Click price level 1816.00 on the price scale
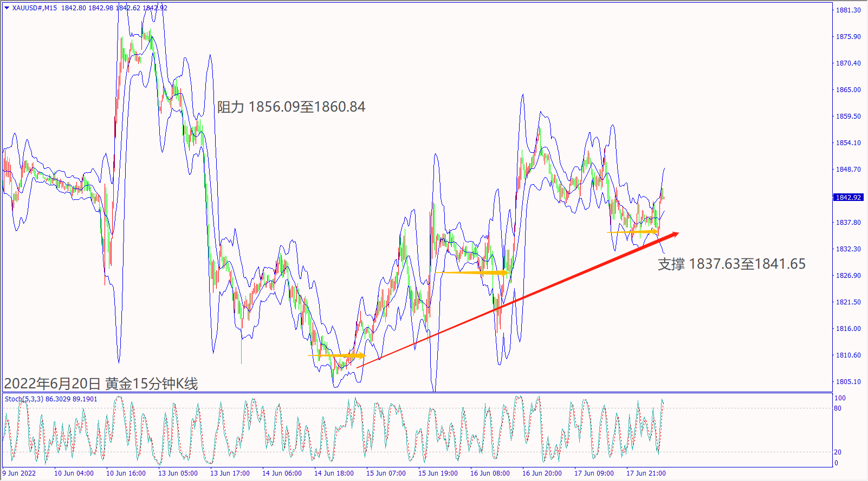 (848, 329)
